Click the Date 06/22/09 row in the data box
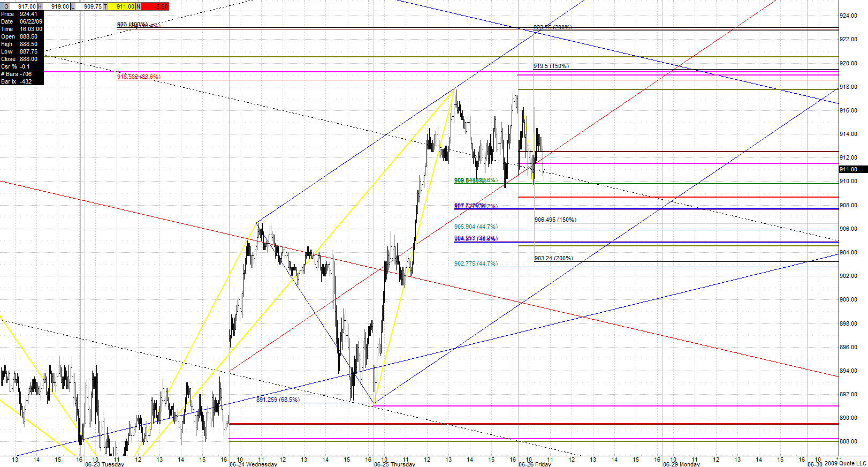 [21, 21]
